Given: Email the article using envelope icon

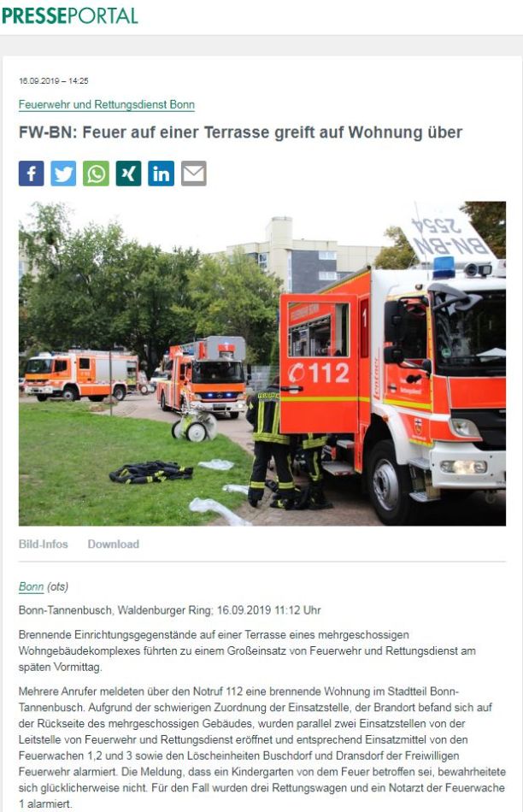Looking at the screenshot, I should tap(194, 173).
